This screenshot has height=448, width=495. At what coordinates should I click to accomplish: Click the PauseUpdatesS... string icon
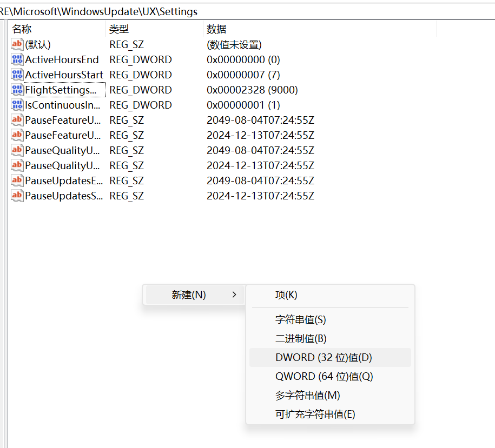click(17, 196)
